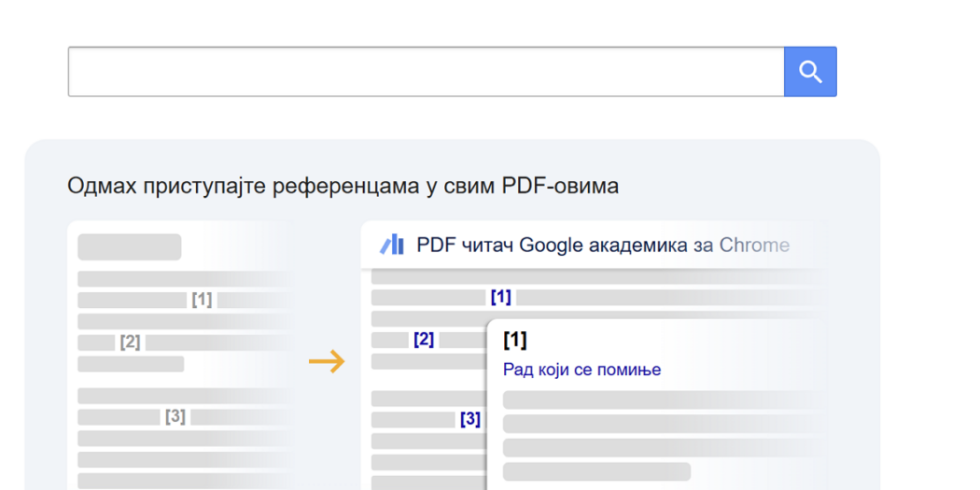This screenshot has width=980, height=490.
Task: Click first grey line under "Рад који се помиње"
Action: (653, 399)
